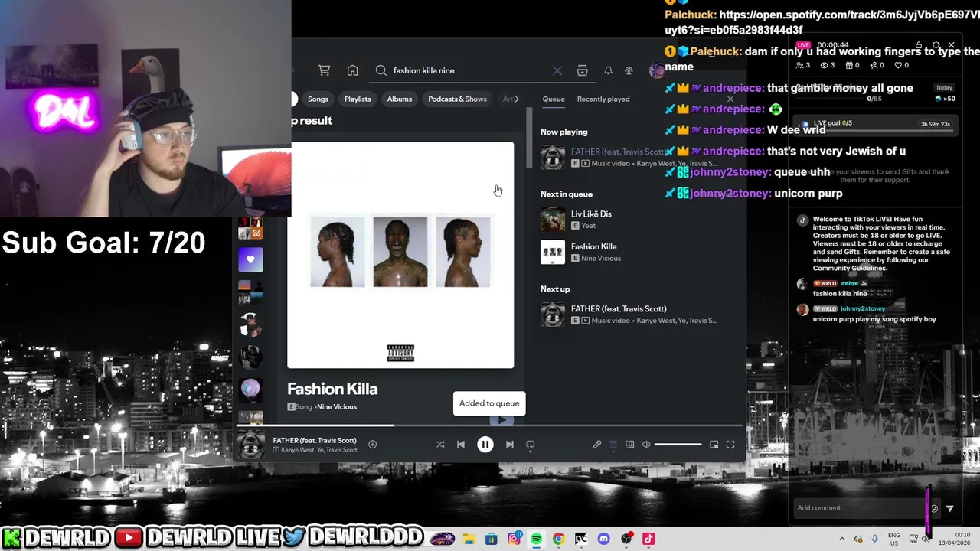Filter results by Playlists
Screen dimensions: 980x551
(358, 99)
